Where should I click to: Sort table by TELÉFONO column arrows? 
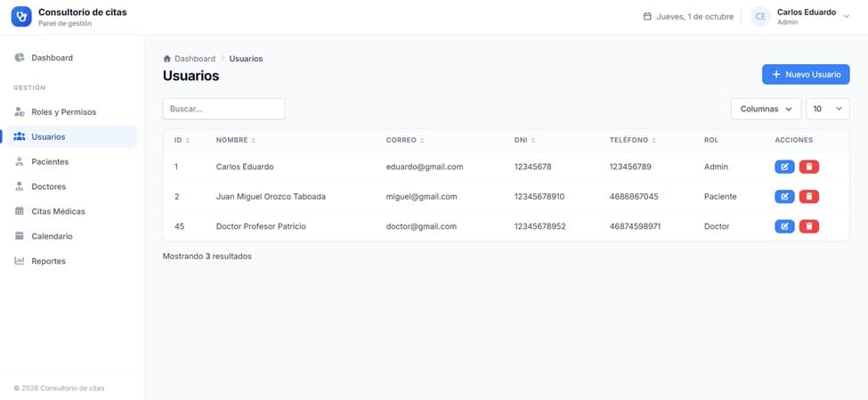tap(653, 141)
